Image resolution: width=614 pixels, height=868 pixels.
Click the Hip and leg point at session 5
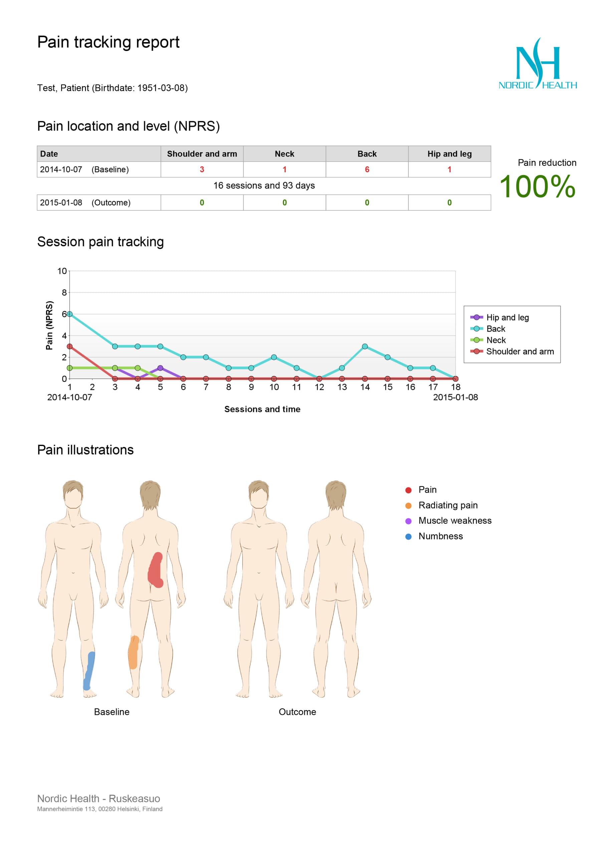pos(160,368)
